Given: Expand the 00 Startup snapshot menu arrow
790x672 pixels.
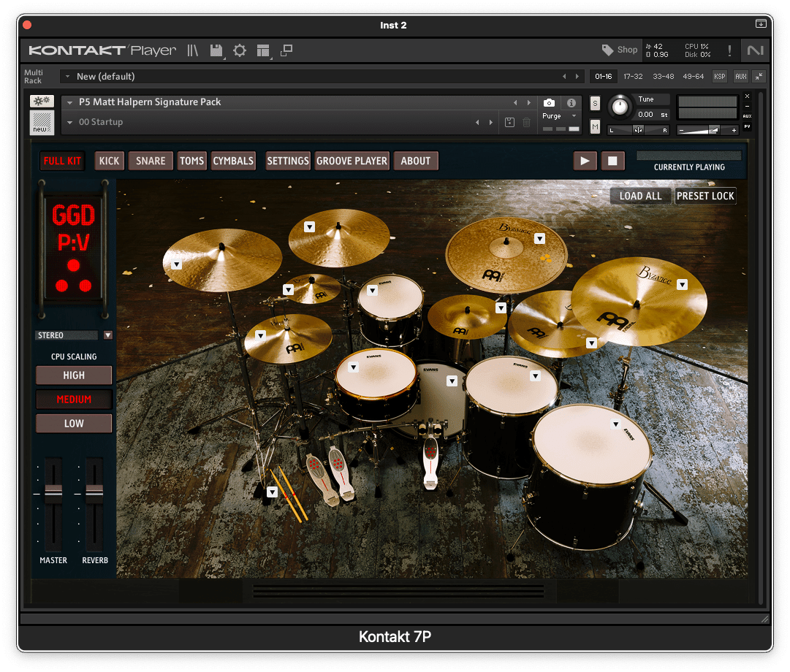Looking at the screenshot, I should pyautogui.click(x=69, y=123).
